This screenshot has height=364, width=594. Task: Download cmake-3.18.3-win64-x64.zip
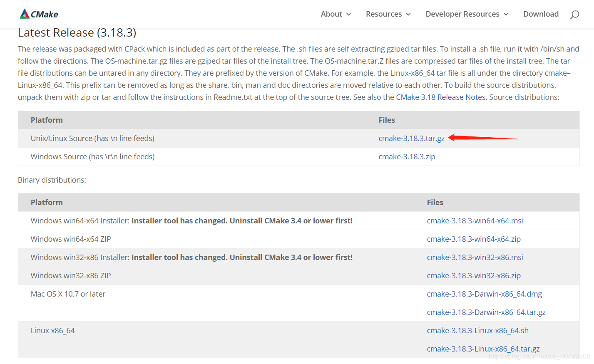(474, 239)
